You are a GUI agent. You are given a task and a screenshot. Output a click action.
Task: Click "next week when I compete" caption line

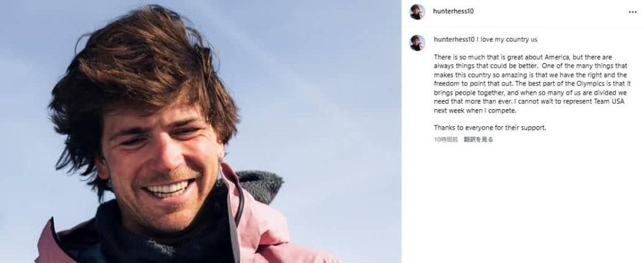(x=475, y=110)
